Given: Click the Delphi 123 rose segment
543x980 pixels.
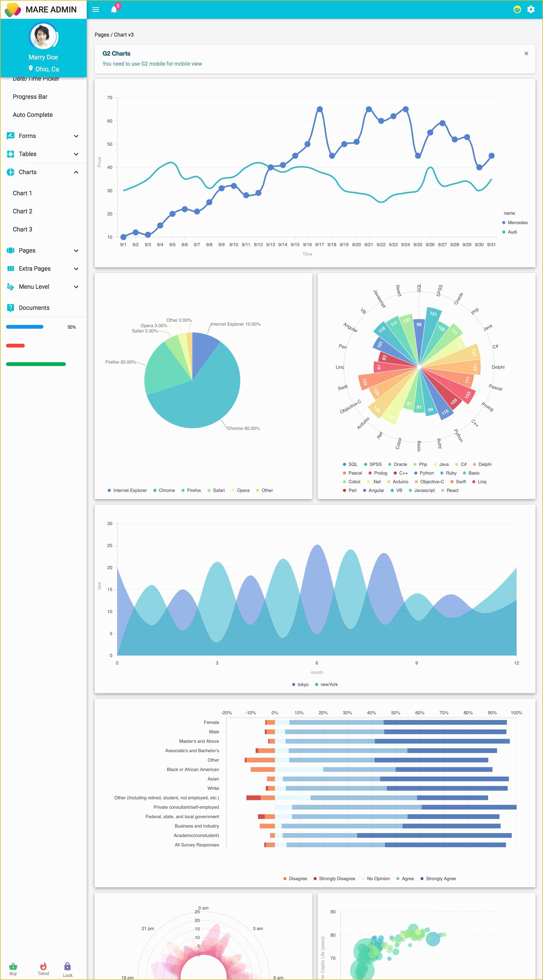Looking at the screenshot, I should click(457, 367).
